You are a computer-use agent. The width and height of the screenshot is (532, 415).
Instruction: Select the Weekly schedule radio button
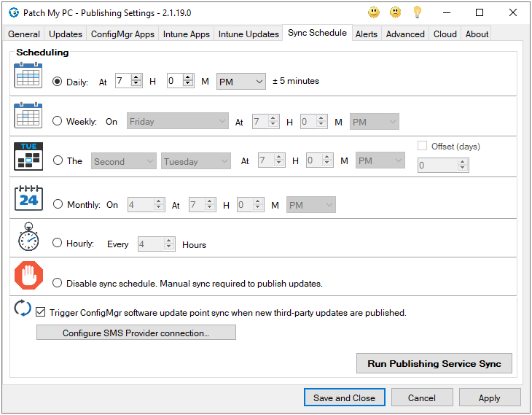58,122
